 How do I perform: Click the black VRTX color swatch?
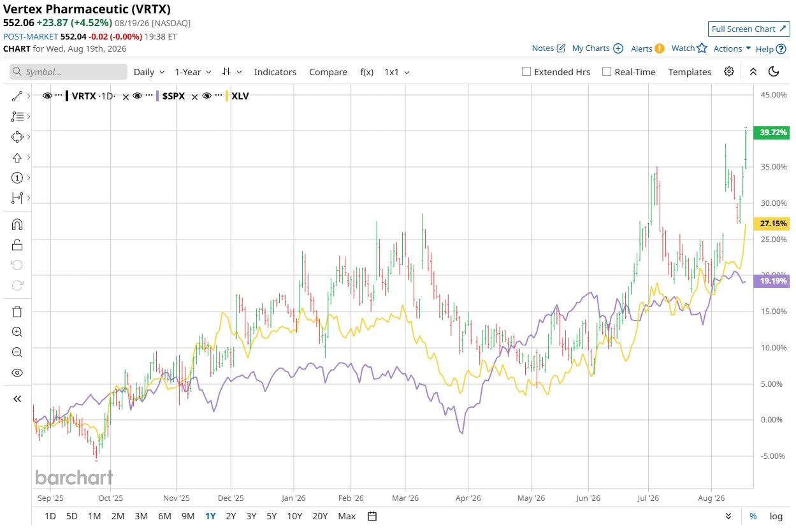point(67,96)
